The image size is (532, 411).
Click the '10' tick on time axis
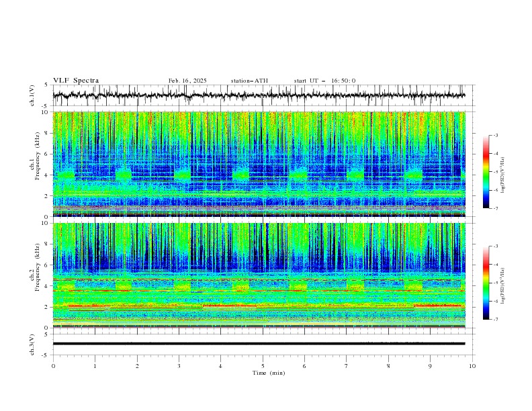[472, 366]
